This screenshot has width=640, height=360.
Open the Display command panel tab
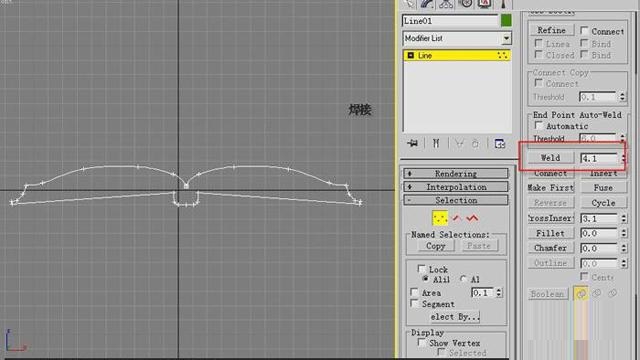(484, 4)
